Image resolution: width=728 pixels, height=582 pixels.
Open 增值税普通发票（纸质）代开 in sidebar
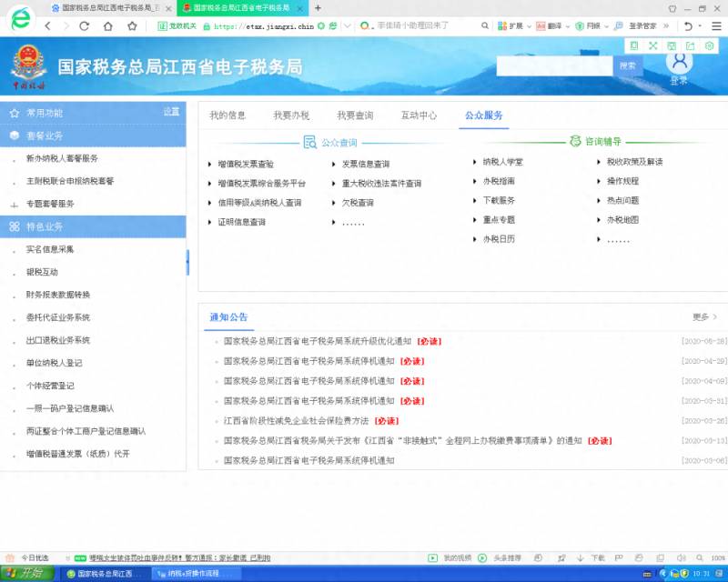tap(78, 454)
